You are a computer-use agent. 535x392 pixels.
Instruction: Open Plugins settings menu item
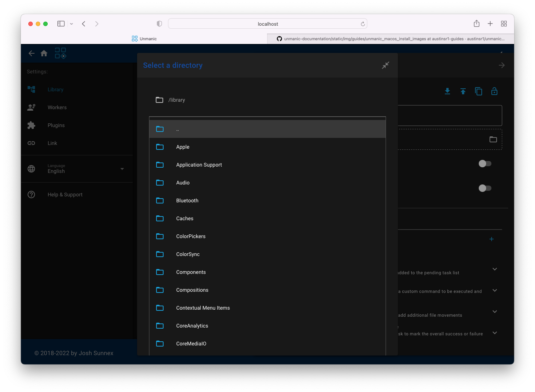pos(56,125)
